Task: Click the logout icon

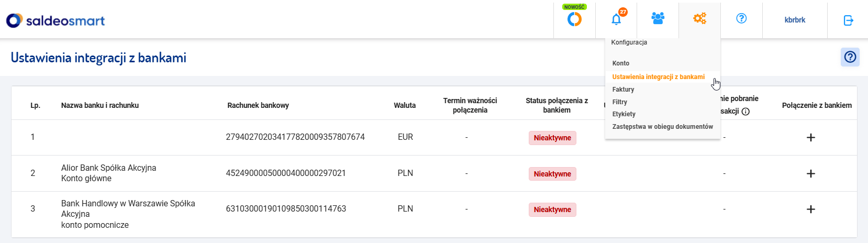Action: click(849, 20)
